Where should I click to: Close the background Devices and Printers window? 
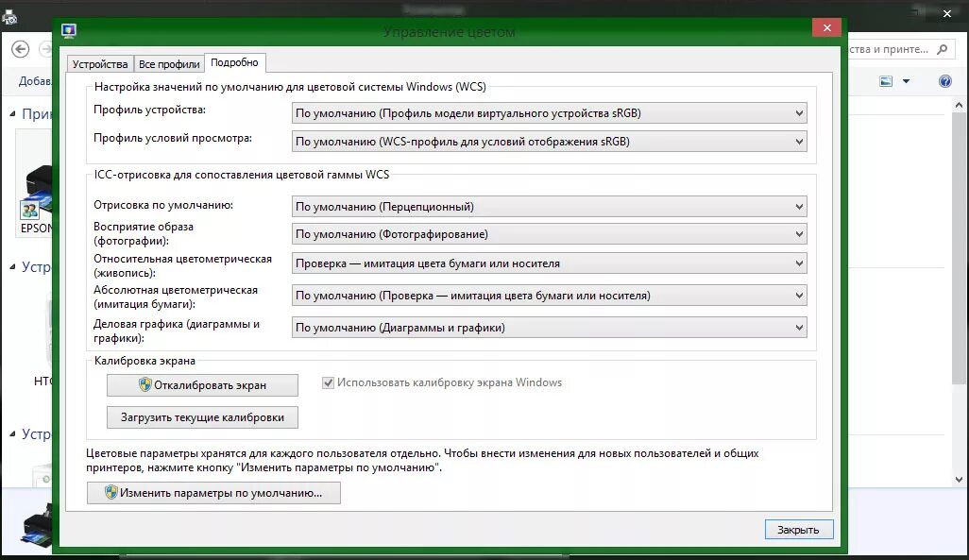[x=946, y=13]
